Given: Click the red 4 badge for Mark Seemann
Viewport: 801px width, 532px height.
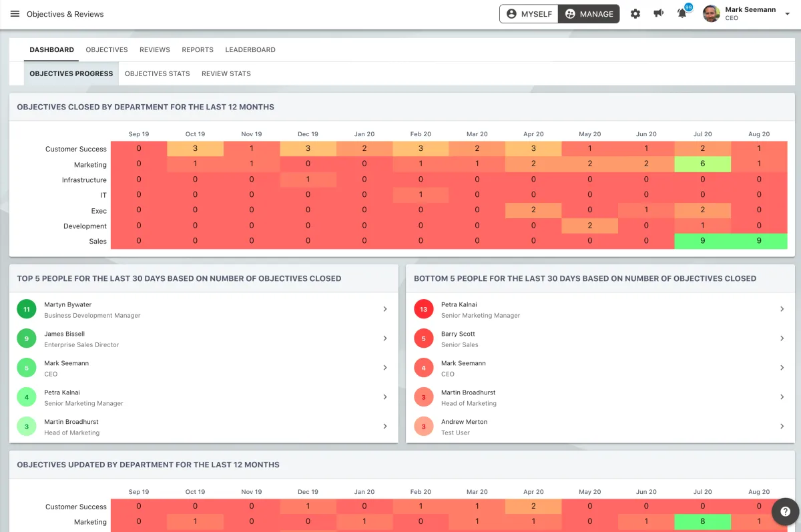Looking at the screenshot, I should pos(424,368).
